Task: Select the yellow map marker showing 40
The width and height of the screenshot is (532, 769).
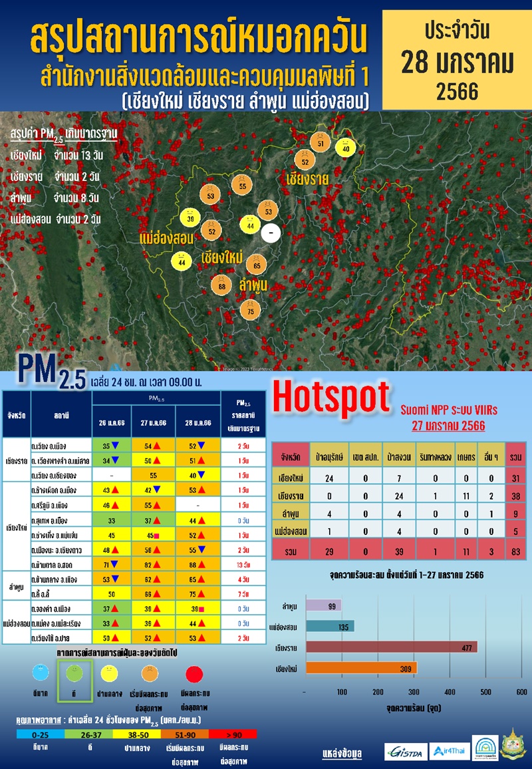Action: 345,148
